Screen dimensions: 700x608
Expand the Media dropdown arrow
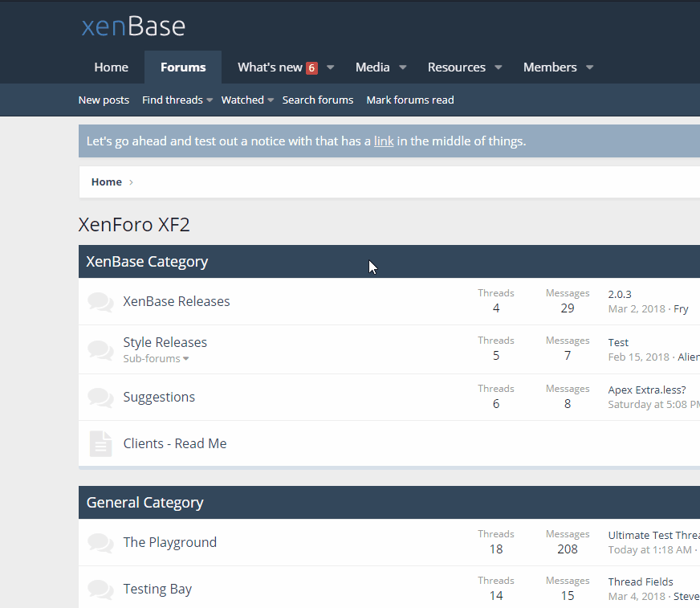point(403,67)
